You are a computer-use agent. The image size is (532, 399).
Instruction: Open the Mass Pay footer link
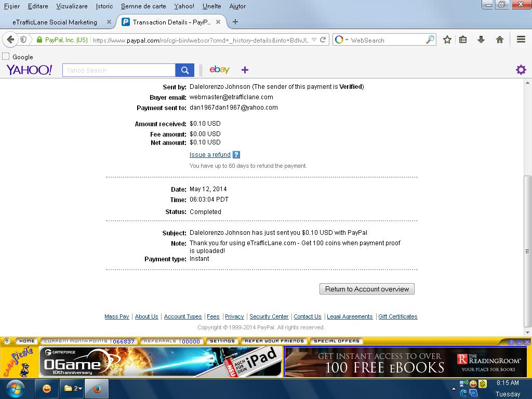point(117,316)
